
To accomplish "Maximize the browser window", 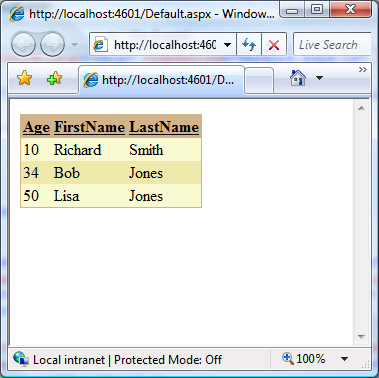I will 317,9.
